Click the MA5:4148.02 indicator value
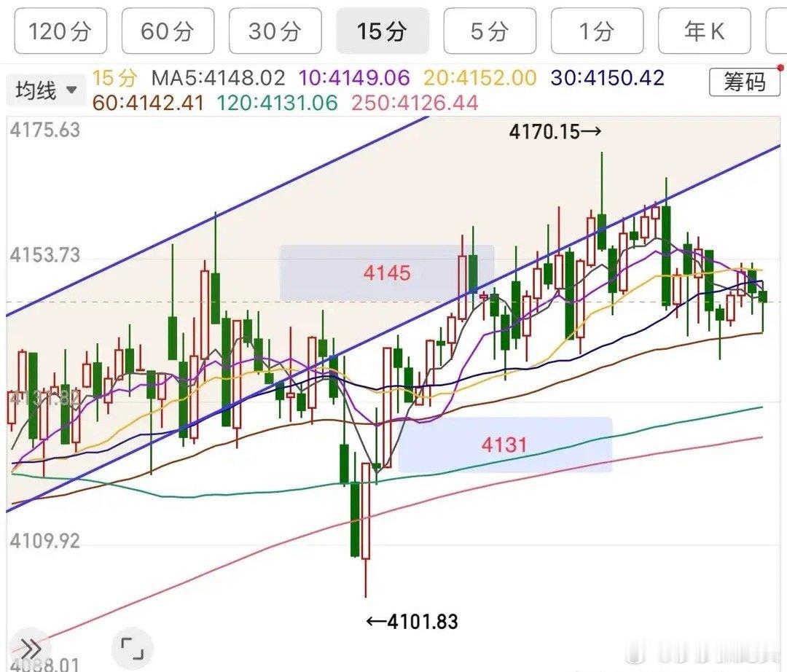The width and height of the screenshot is (787, 672). pos(219,78)
